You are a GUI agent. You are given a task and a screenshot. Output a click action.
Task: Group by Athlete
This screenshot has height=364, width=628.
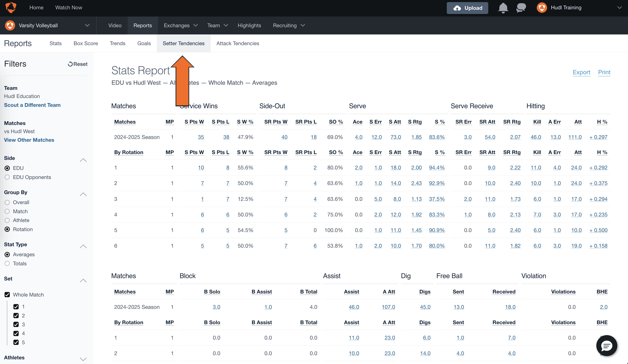pos(7,220)
